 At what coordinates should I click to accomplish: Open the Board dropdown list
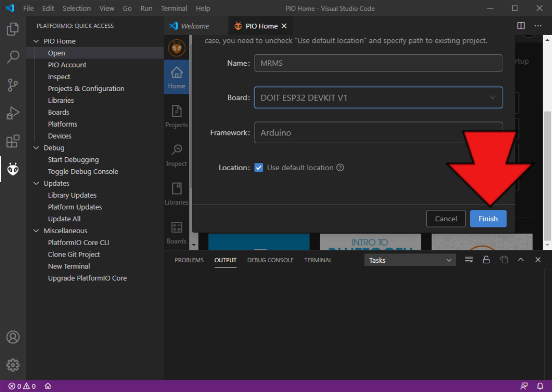click(x=378, y=98)
